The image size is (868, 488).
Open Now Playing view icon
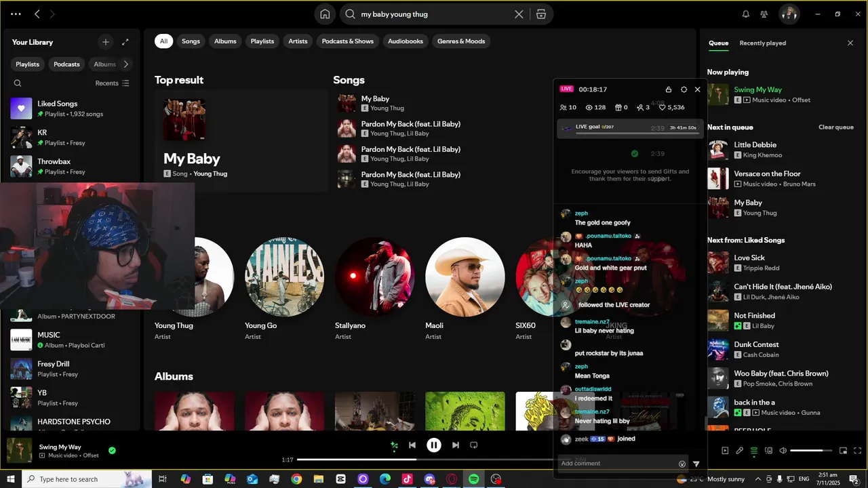[725, 451]
